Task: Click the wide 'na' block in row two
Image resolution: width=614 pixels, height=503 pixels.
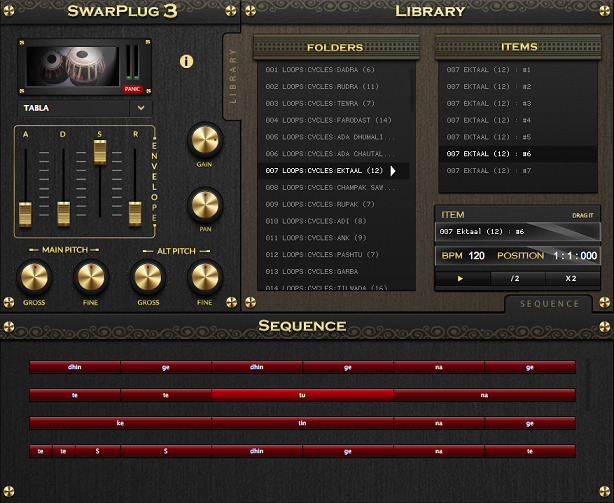Action: [484, 395]
